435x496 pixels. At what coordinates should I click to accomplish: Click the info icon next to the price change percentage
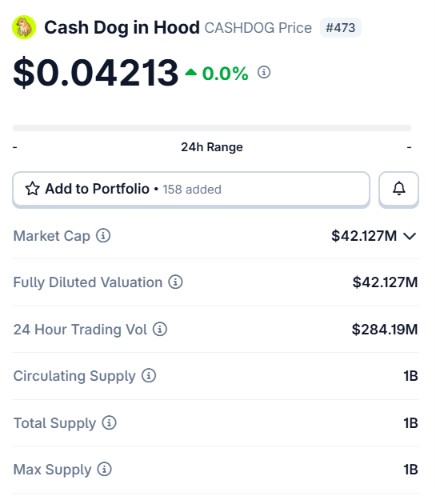click(264, 72)
